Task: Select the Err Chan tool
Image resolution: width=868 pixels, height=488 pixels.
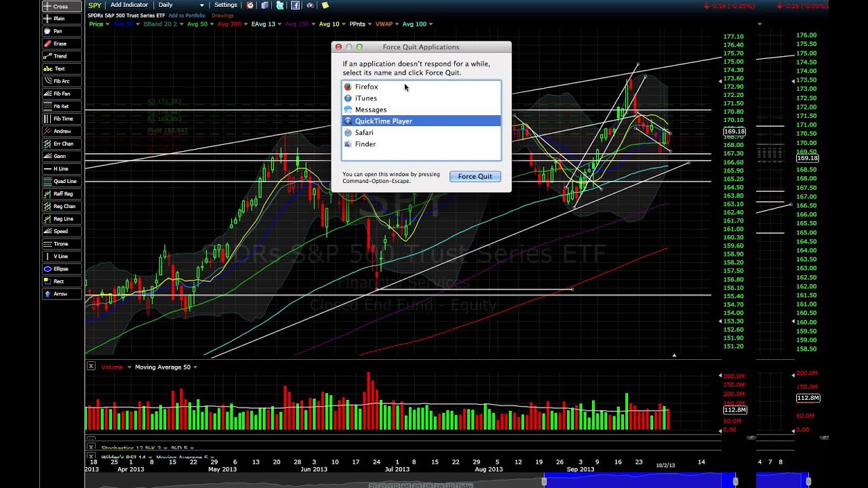Action: [61, 144]
